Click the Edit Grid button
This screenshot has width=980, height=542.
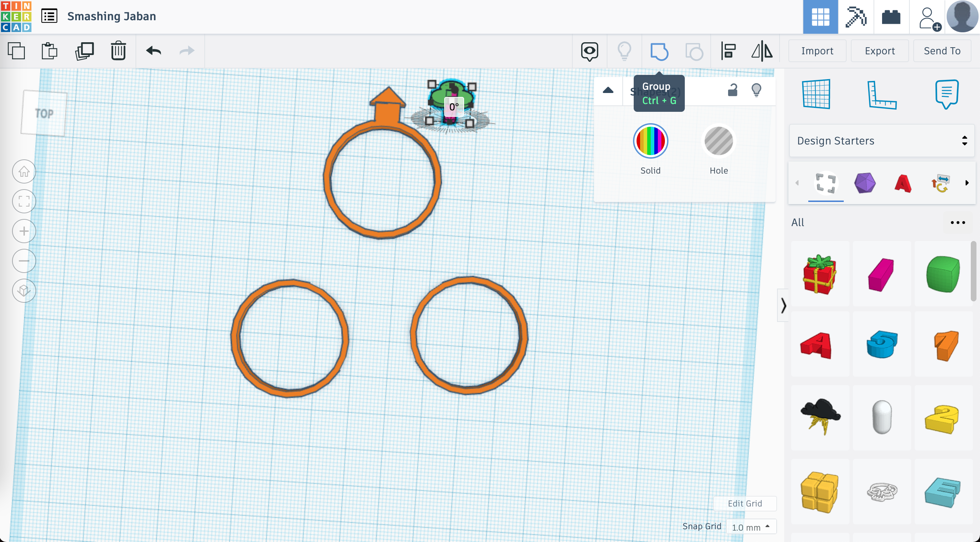click(744, 504)
